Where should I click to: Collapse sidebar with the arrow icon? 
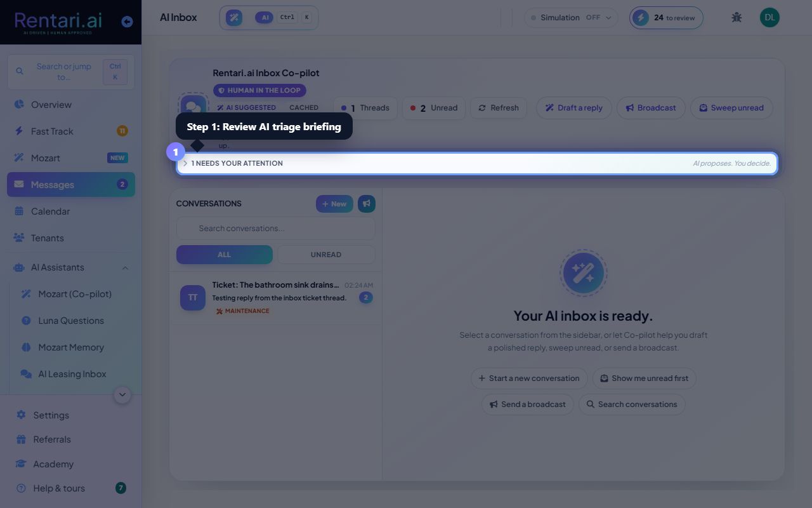tap(127, 22)
